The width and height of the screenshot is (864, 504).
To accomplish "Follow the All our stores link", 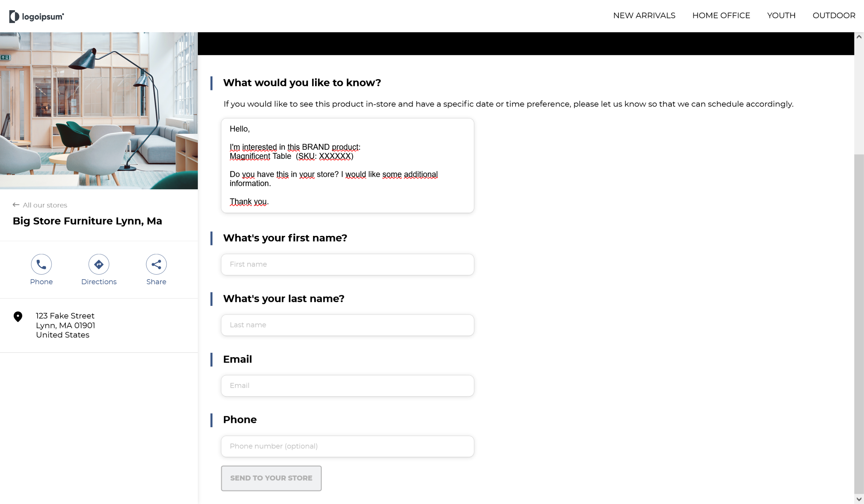I will pos(45,205).
